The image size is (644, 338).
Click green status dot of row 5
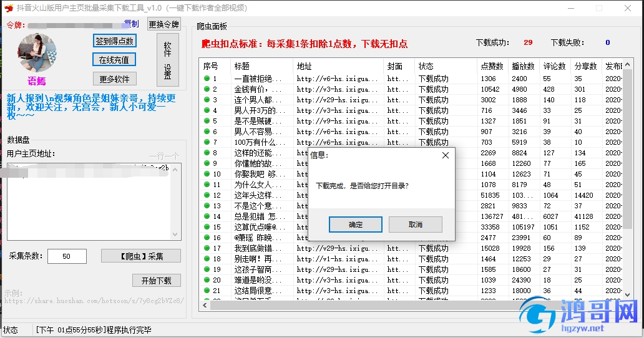pyautogui.click(x=207, y=121)
